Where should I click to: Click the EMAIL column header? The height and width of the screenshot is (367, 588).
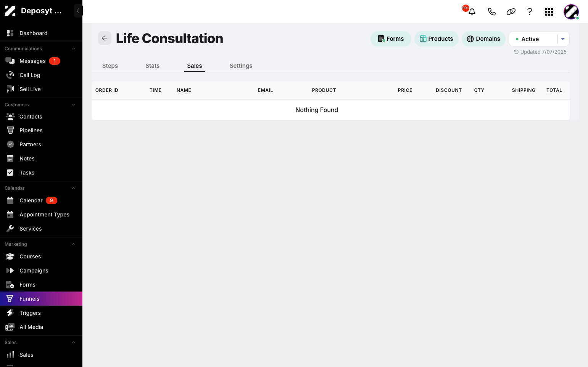coord(265,90)
